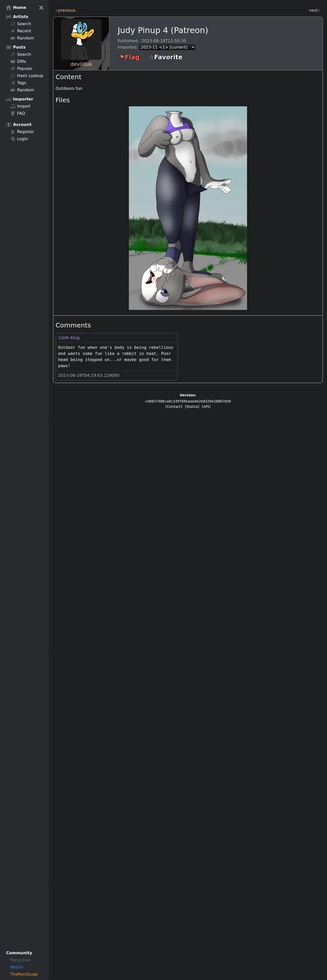Click the comment timestamp 2023-08-19T04:19:03.229000
This screenshot has height=980, width=327.
89,376
